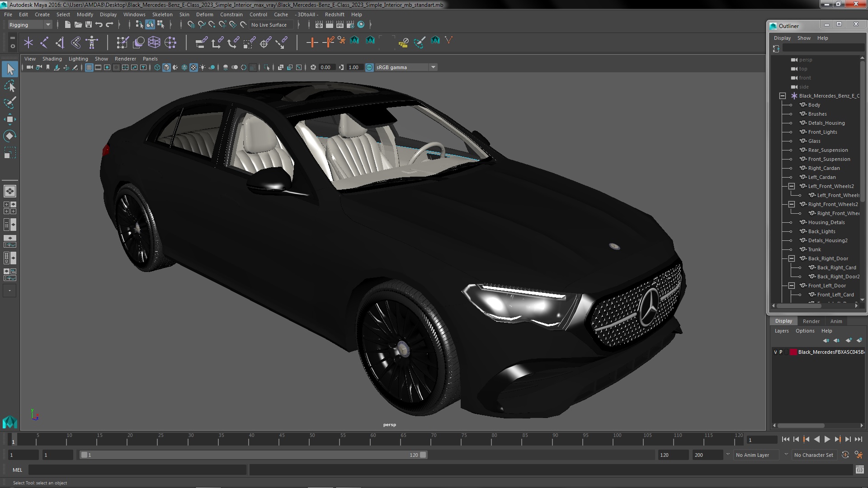
Task: Click MEL command language label
Action: pos(17,470)
